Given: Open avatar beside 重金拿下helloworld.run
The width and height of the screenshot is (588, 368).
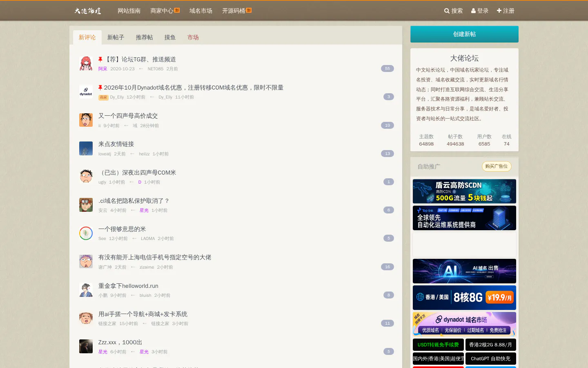Looking at the screenshot, I should (86, 289).
